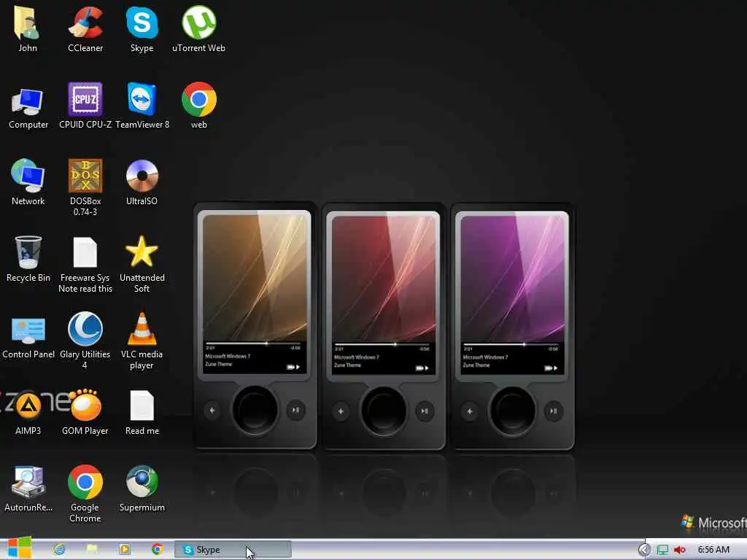
Task: Click the network status tray icon
Action: click(662, 550)
